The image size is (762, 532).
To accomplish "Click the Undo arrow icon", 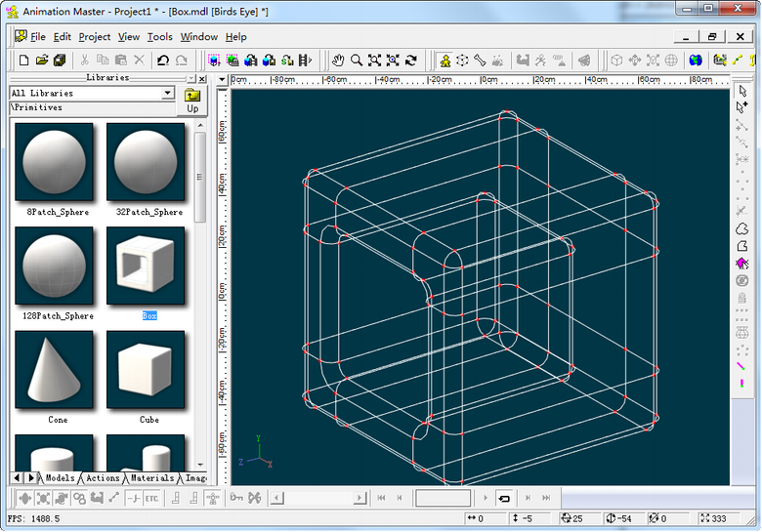I will (163, 61).
